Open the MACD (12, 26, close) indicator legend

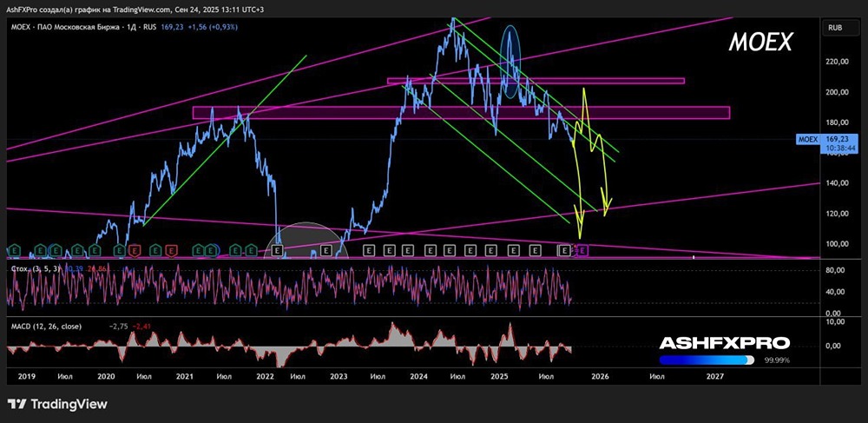click(46, 327)
